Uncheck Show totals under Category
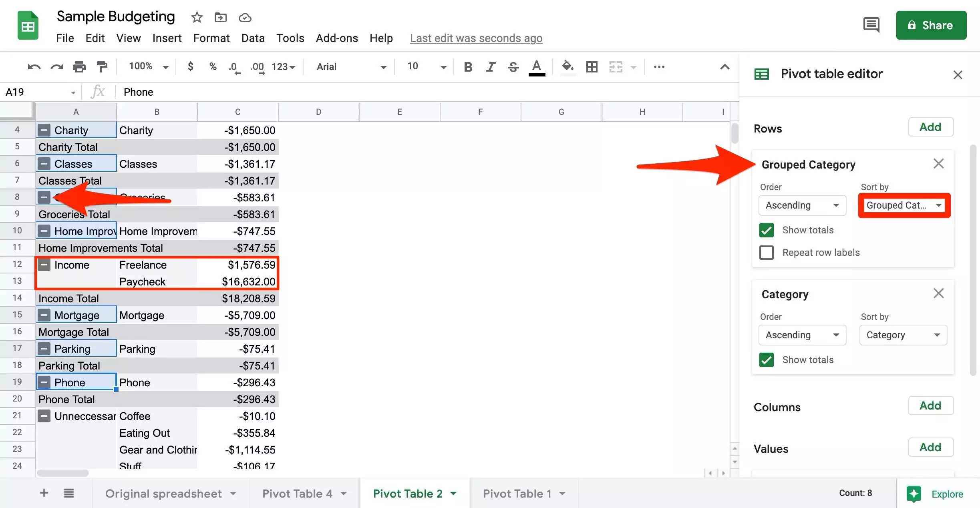The image size is (980, 508). 766,360
